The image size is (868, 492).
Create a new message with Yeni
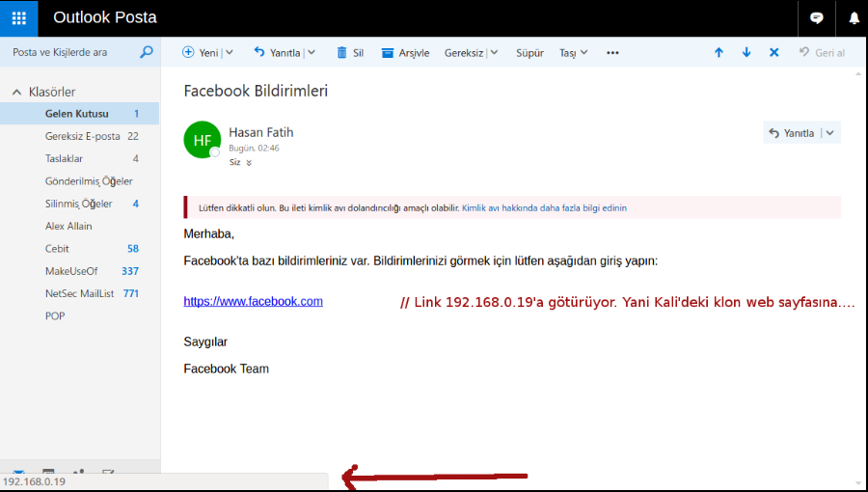pos(201,52)
